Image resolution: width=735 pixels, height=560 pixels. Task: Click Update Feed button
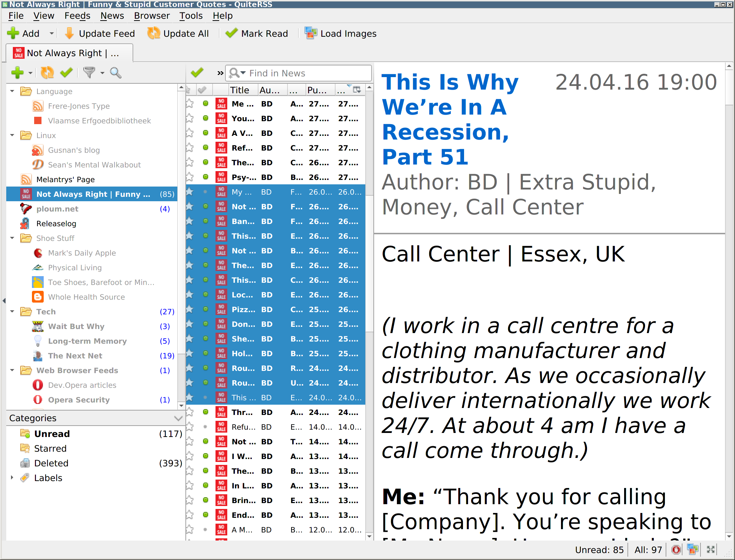[x=100, y=33]
